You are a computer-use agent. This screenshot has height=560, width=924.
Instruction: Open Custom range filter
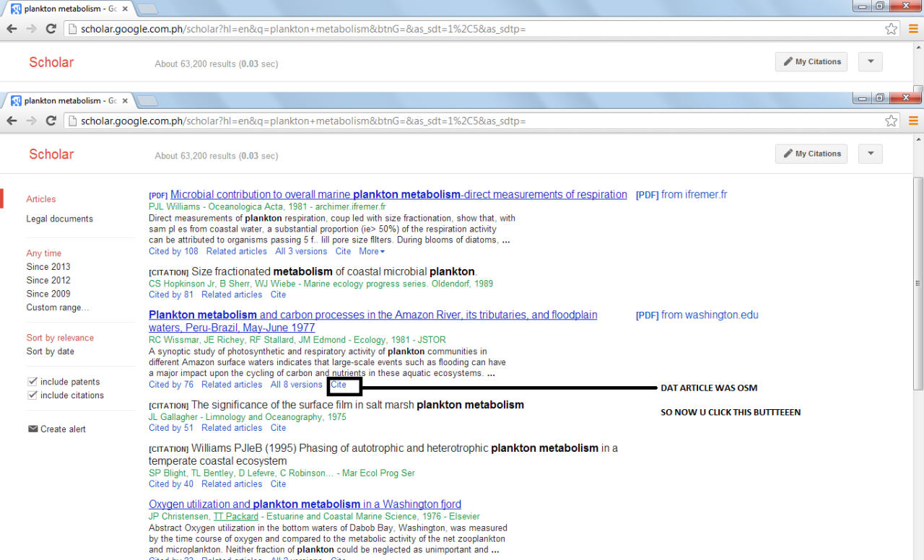coord(58,307)
